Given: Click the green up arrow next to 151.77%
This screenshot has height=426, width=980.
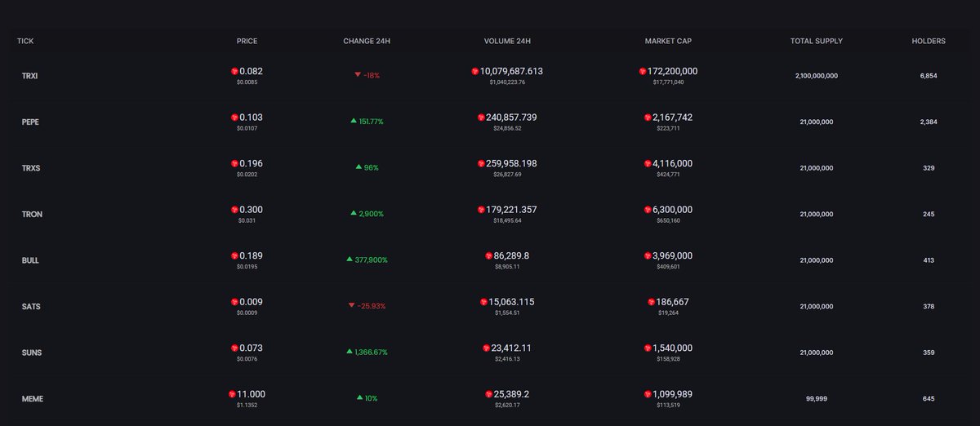Looking at the screenshot, I should click(x=353, y=121).
